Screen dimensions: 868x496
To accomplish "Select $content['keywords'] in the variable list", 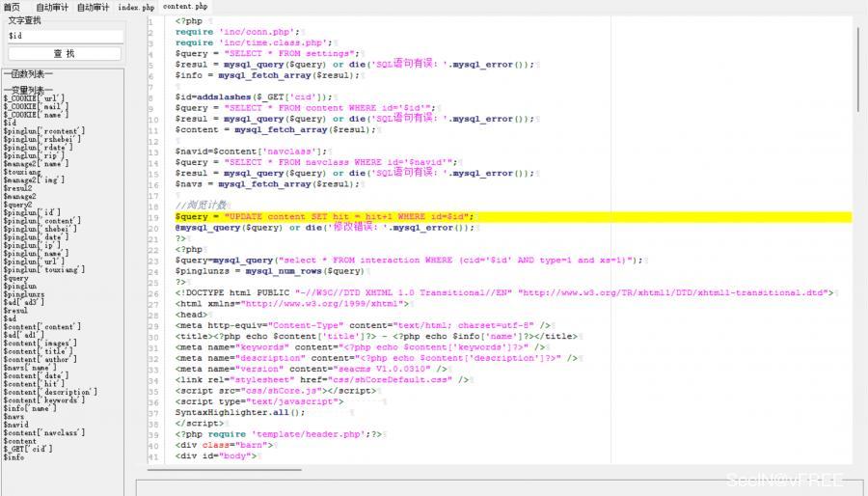I will 43,400.
